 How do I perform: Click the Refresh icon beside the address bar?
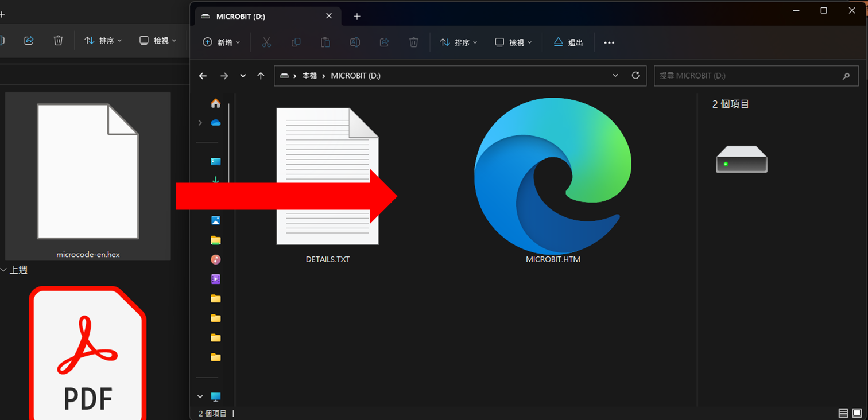click(635, 76)
